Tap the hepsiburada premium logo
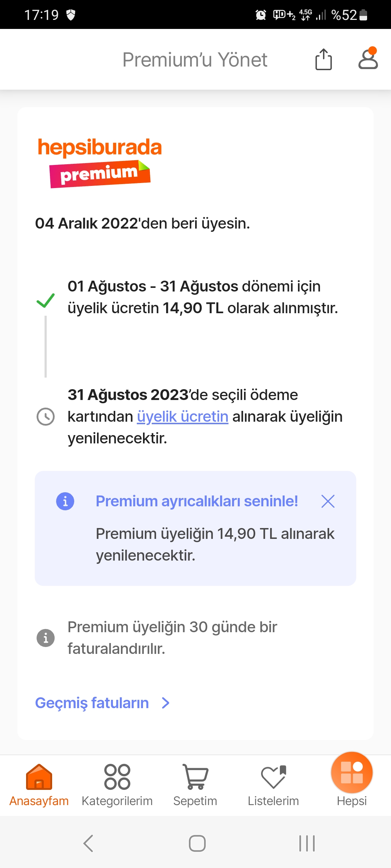Screen dimensions: 391x868 click(x=100, y=162)
